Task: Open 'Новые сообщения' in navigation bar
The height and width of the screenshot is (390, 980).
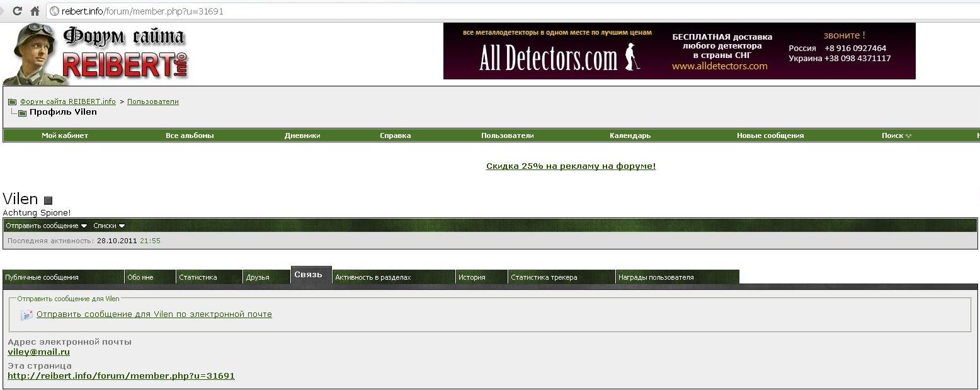Action: pyautogui.click(x=770, y=135)
